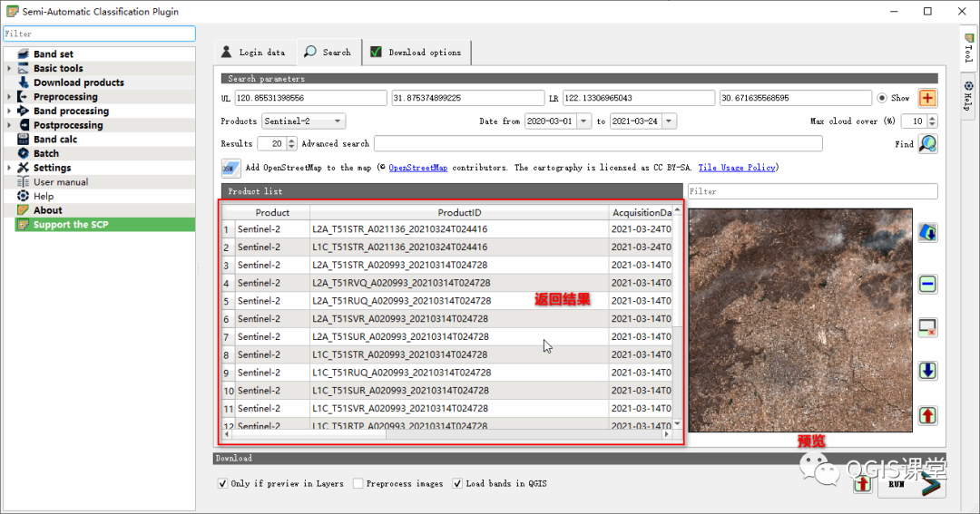Click the Advanced search input field

coord(598,143)
